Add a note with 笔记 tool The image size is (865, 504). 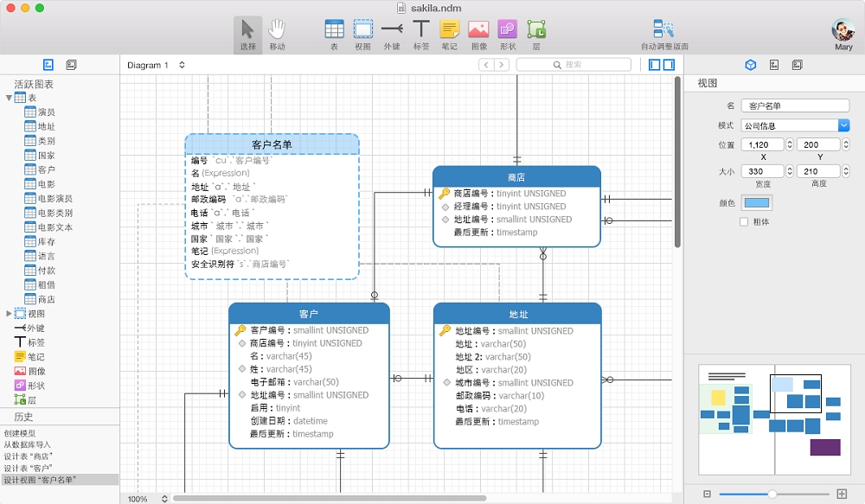pos(450,35)
